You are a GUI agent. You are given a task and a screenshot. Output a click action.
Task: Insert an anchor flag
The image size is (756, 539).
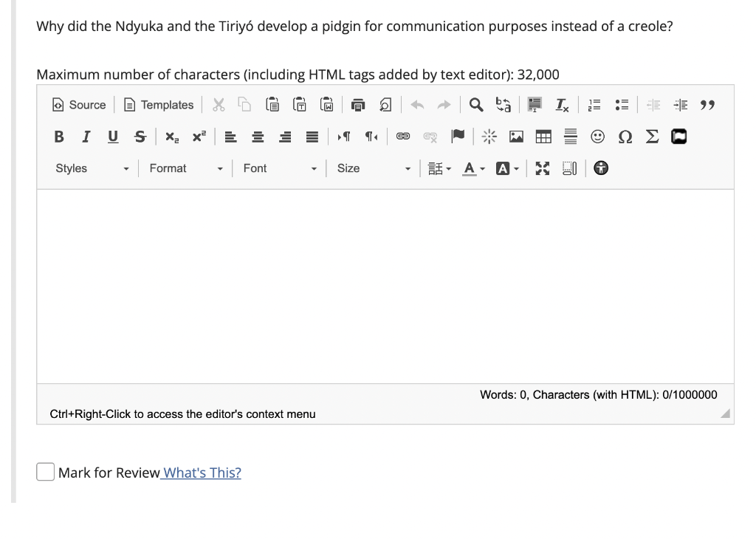[458, 137]
